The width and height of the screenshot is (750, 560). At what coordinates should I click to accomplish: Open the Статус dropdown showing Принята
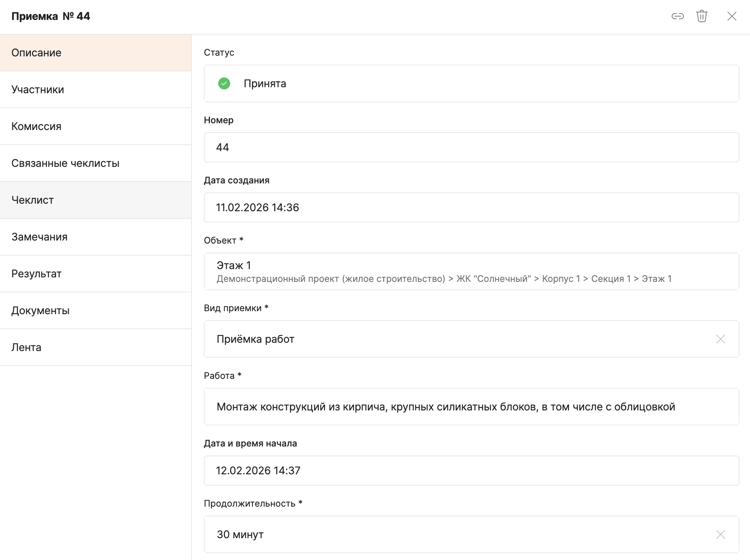pyautogui.click(x=471, y=83)
